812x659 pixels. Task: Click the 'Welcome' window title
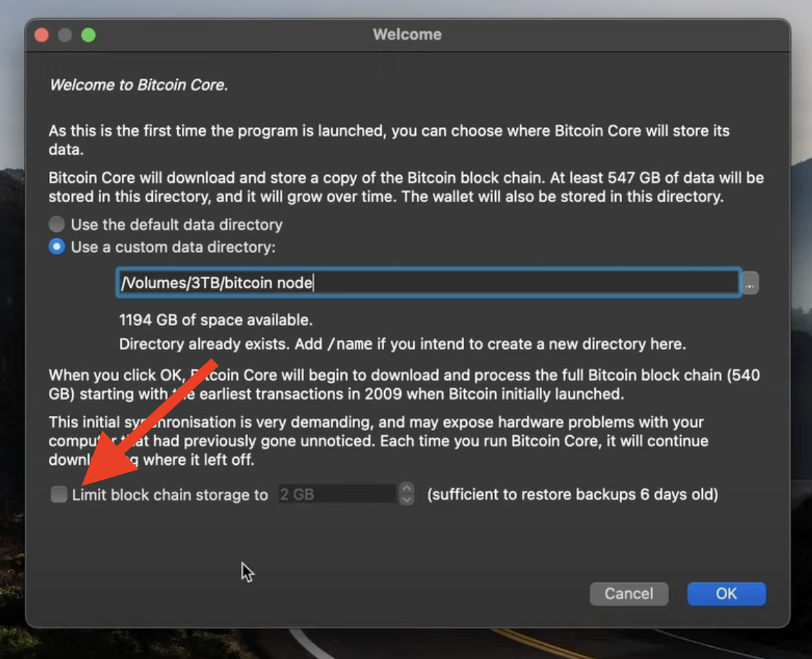click(x=407, y=34)
